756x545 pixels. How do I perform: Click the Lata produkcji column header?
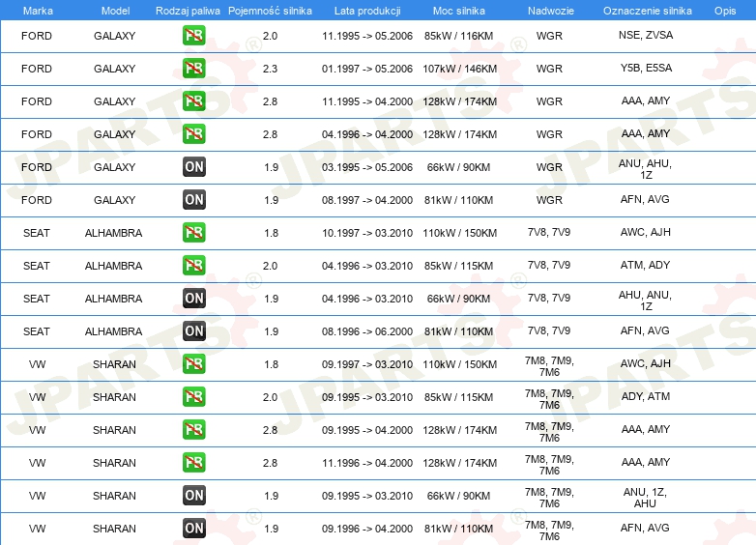coord(367,11)
